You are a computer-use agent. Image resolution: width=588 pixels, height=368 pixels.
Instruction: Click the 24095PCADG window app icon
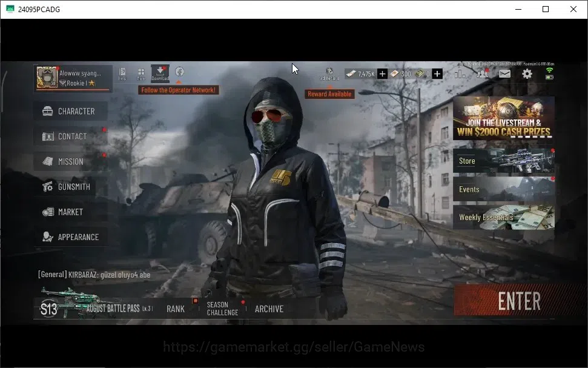(10, 9)
